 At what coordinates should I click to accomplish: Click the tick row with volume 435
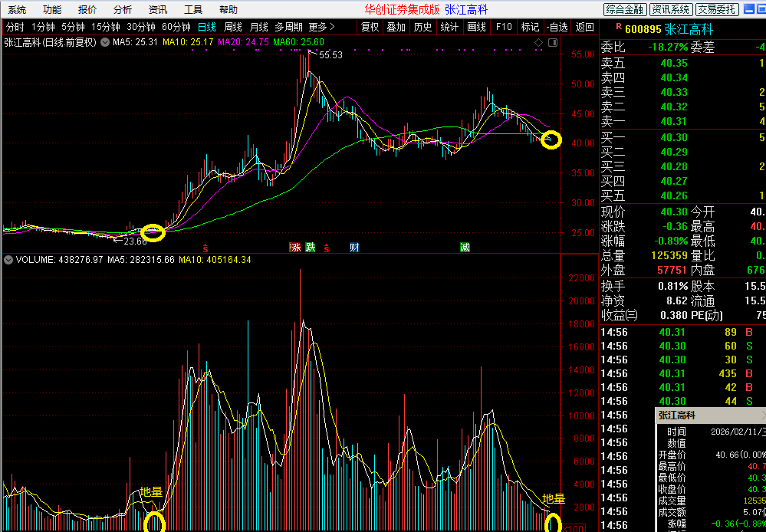pyautogui.click(x=682, y=373)
